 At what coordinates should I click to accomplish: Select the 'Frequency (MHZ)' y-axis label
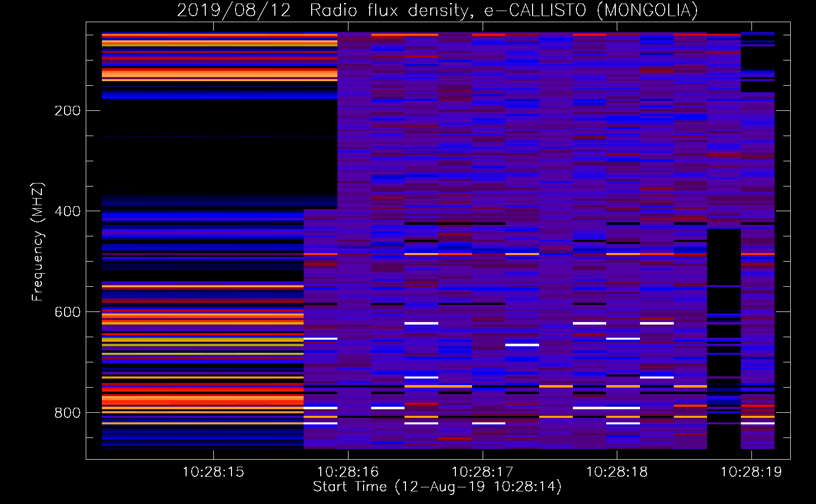coord(38,242)
